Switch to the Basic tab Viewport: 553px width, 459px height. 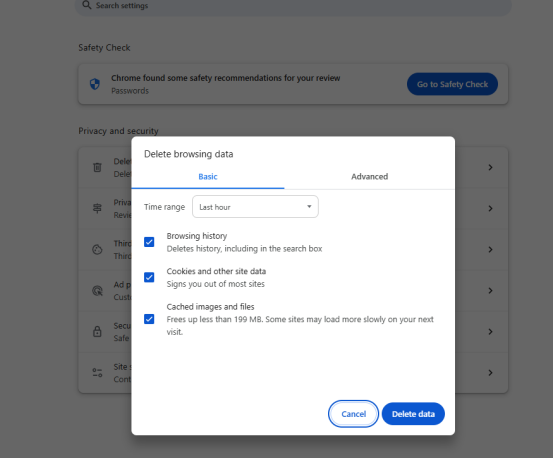pyautogui.click(x=208, y=177)
